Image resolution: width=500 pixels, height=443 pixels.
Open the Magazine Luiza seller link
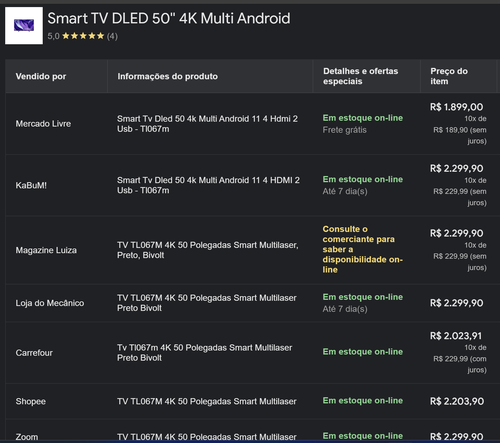click(46, 250)
